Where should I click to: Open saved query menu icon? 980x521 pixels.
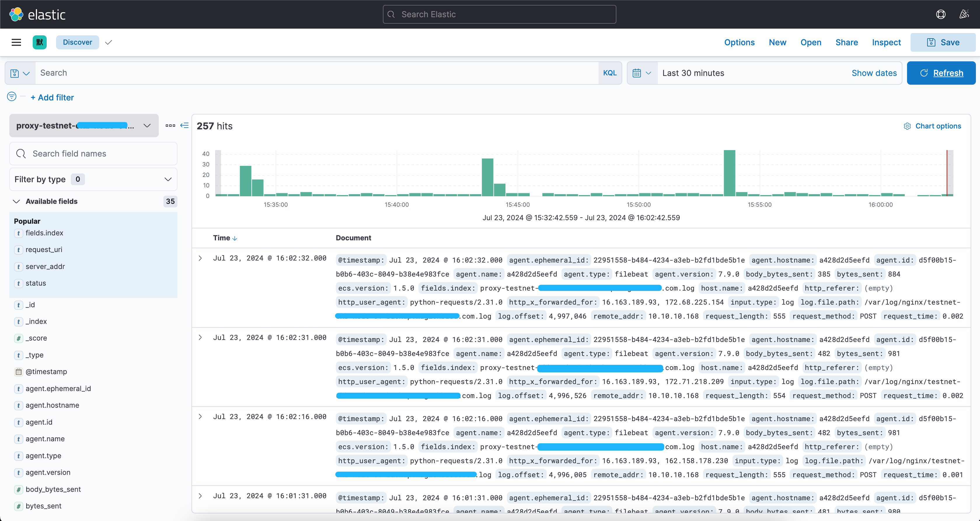click(20, 73)
